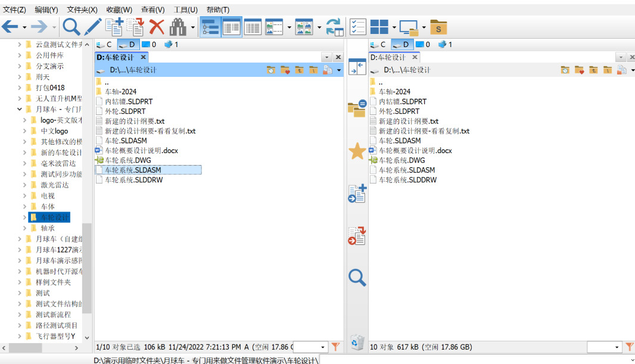The width and height of the screenshot is (635, 364).
Task: Go forward with the Forward arrow
Action: (39, 27)
